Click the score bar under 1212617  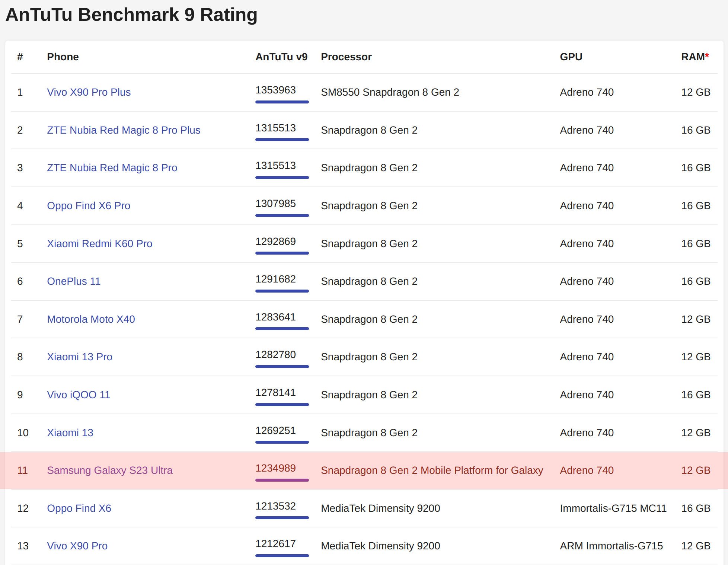click(282, 556)
